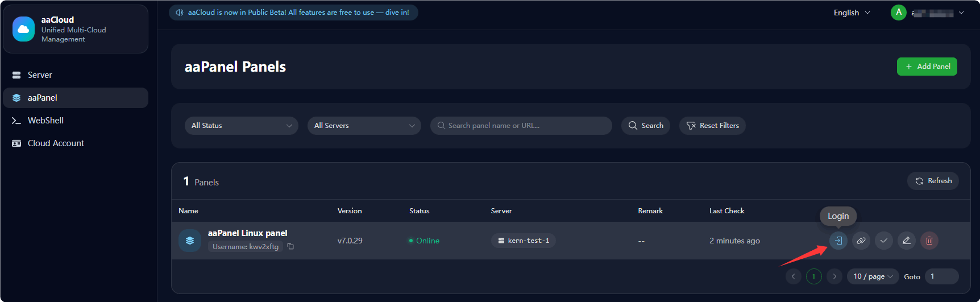
Task: Click the 1 Panels count label
Action: (x=201, y=181)
